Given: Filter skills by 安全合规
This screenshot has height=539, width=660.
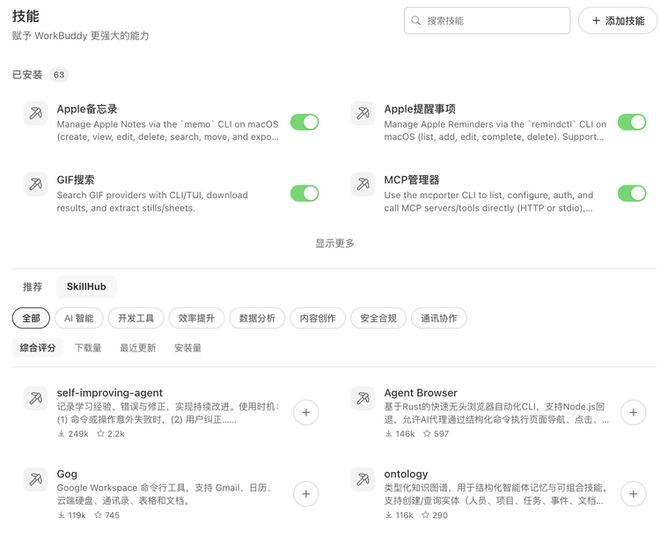Looking at the screenshot, I should coord(378,318).
